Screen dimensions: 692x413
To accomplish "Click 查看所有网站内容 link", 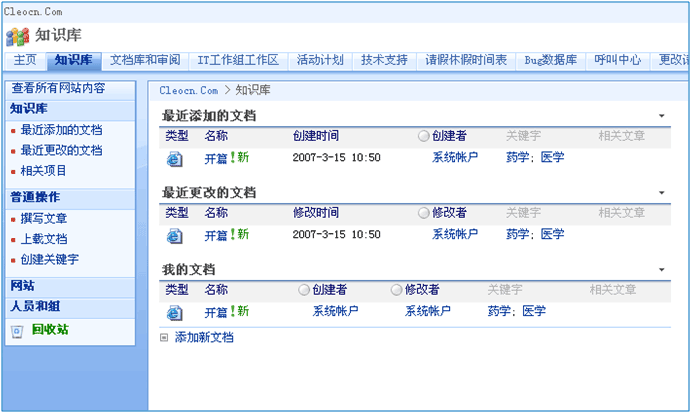I will point(59,88).
